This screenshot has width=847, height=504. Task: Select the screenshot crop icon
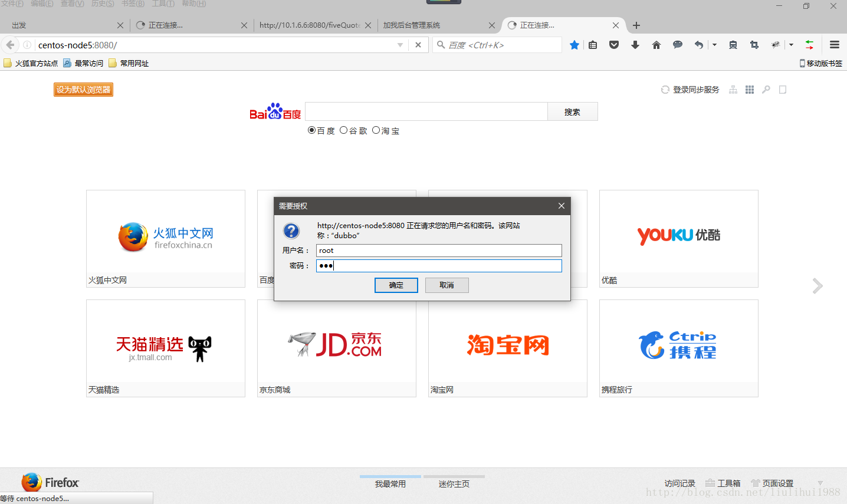pos(754,45)
